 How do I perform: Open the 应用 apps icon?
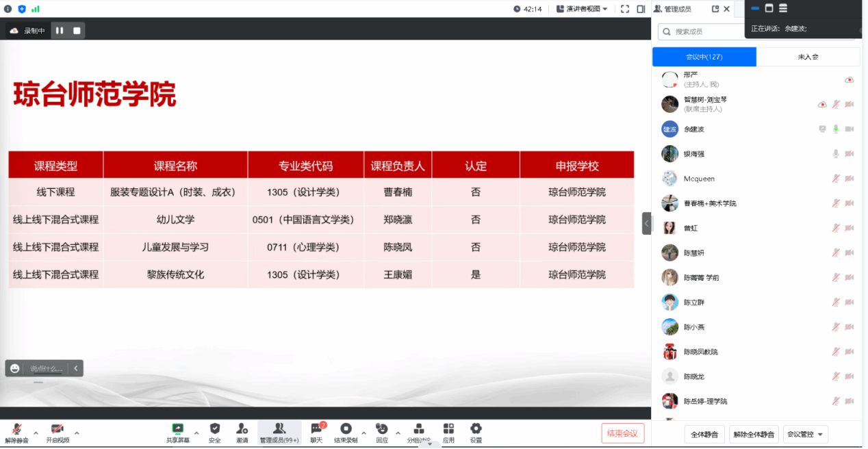448,429
